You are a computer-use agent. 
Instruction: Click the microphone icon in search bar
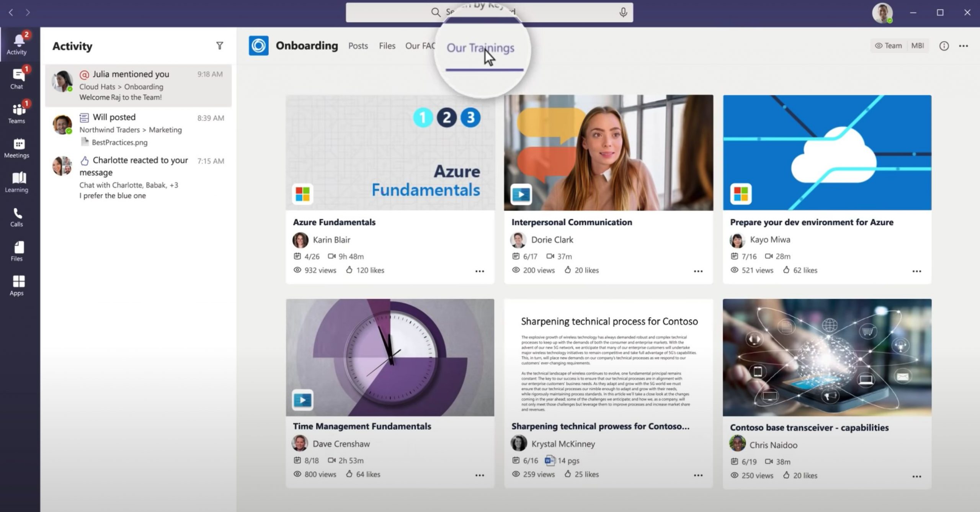(623, 13)
